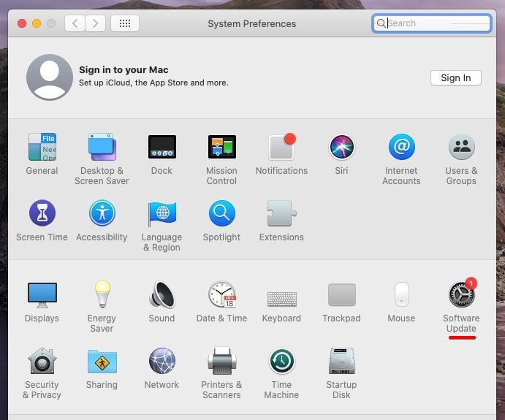
Task: Click the user avatar picture
Action: [x=50, y=77]
